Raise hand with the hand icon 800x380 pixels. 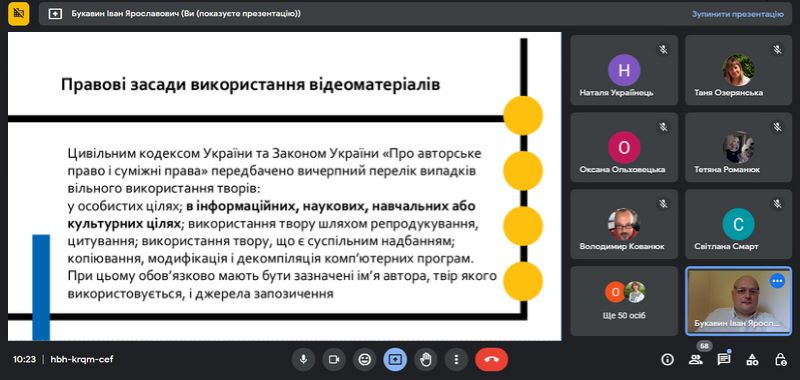point(426,360)
